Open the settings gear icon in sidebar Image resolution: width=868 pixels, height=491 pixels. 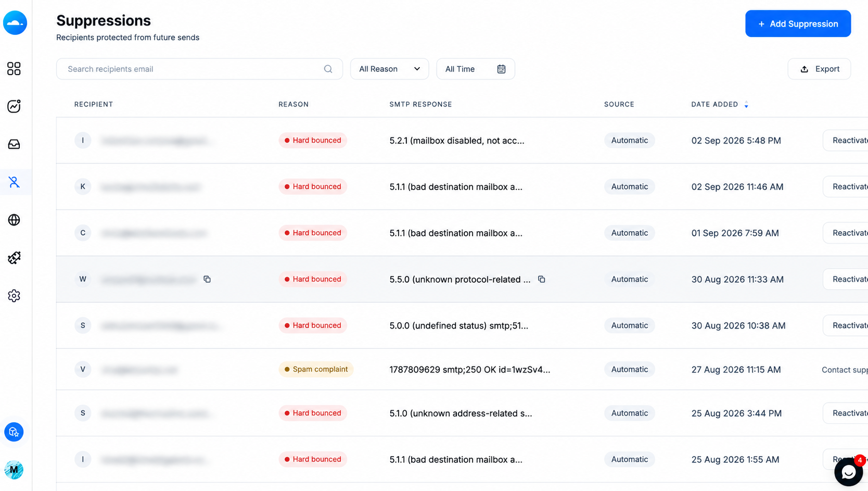14,296
